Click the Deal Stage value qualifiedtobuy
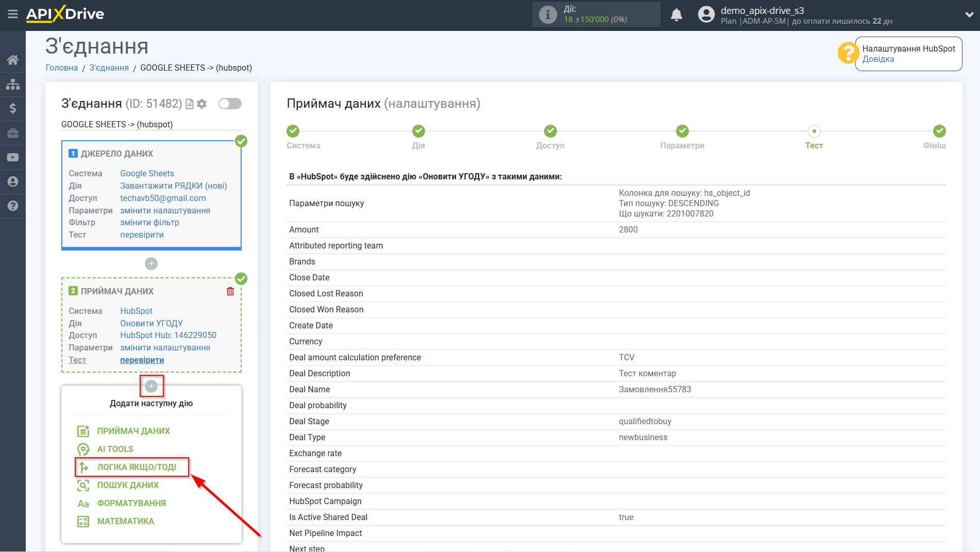This screenshot has width=980, height=552. [x=645, y=421]
